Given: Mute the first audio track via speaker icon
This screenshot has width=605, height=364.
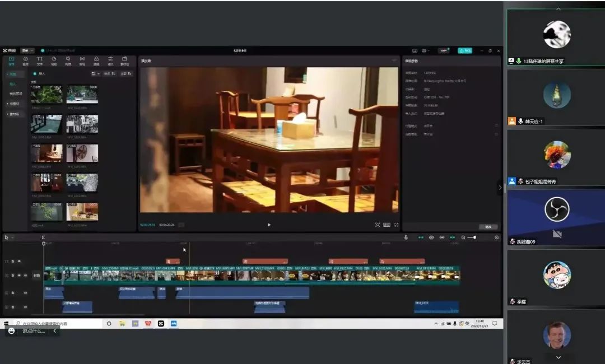Looking at the screenshot, I should pos(25,292).
